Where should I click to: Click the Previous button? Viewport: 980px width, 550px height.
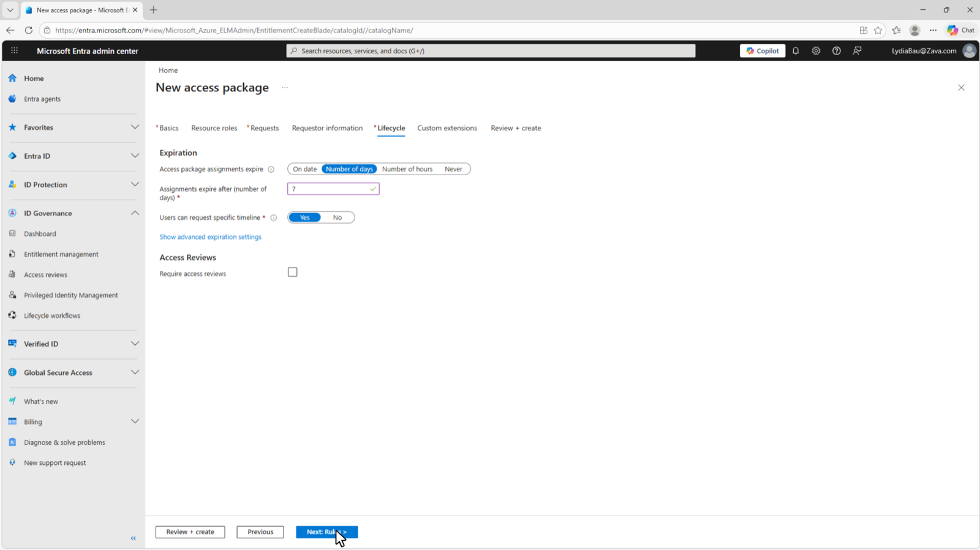(x=260, y=532)
